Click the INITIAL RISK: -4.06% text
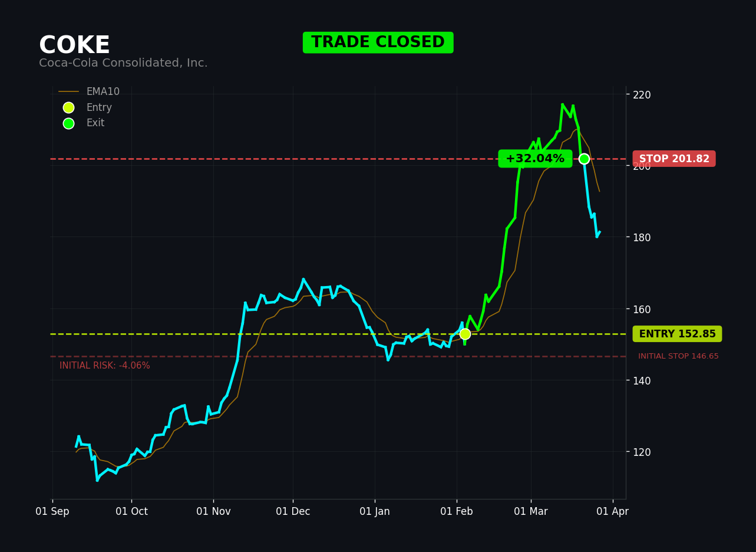The width and height of the screenshot is (756, 552). (105, 366)
